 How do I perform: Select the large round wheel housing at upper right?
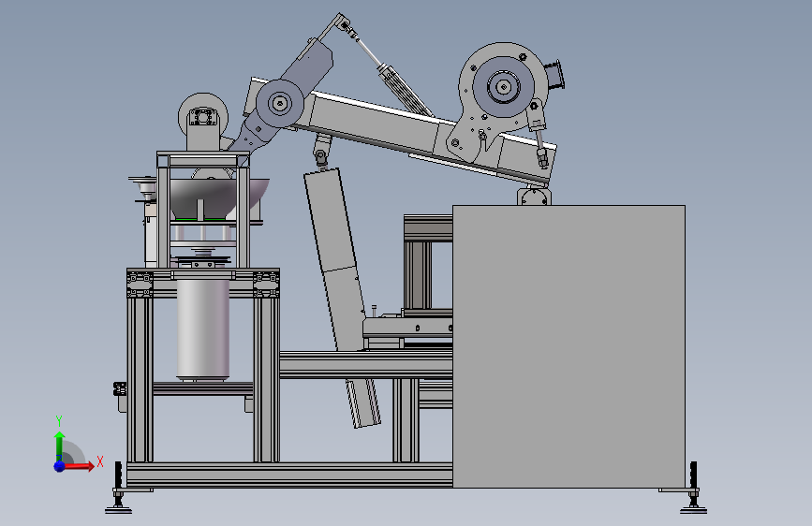pos(503,86)
